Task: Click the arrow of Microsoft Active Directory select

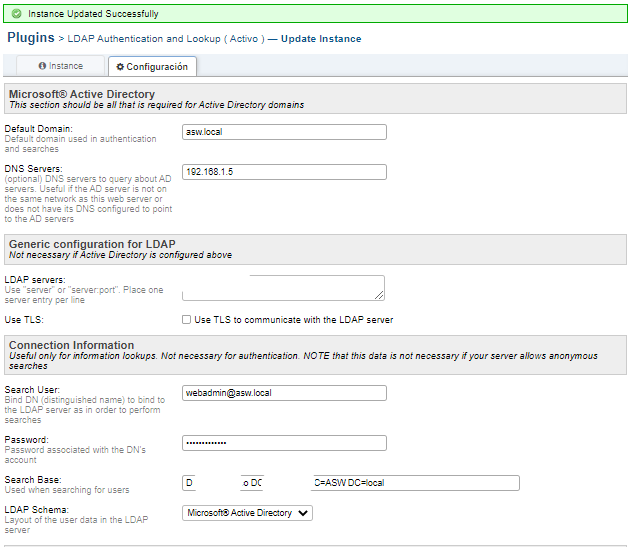Action: 304,513
